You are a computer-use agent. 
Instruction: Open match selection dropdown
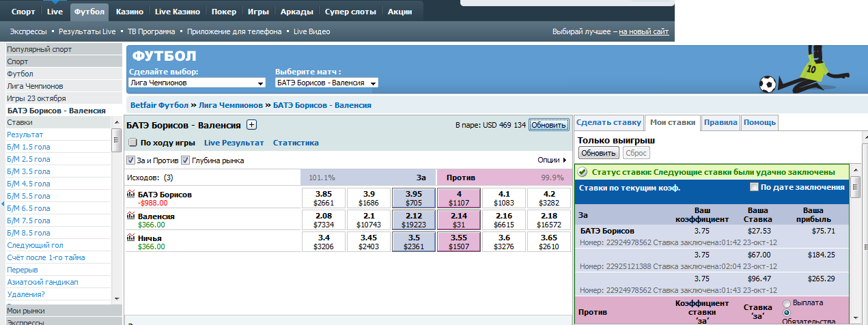click(326, 83)
